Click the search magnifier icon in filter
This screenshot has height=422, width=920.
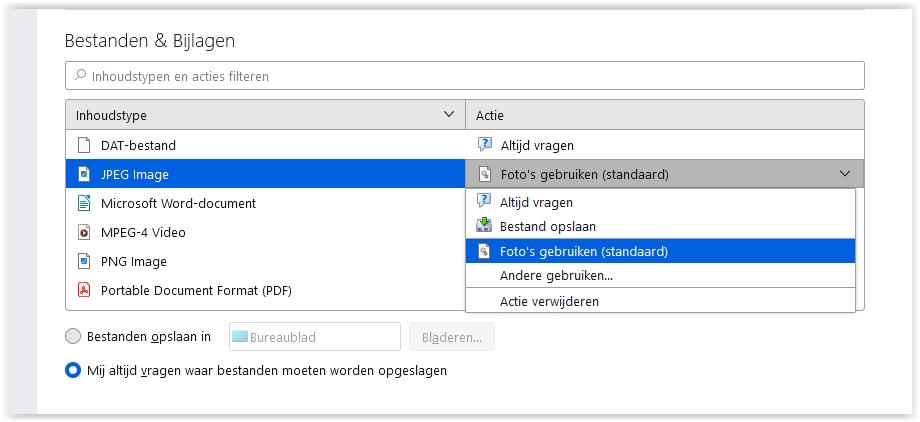(x=80, y=76)
